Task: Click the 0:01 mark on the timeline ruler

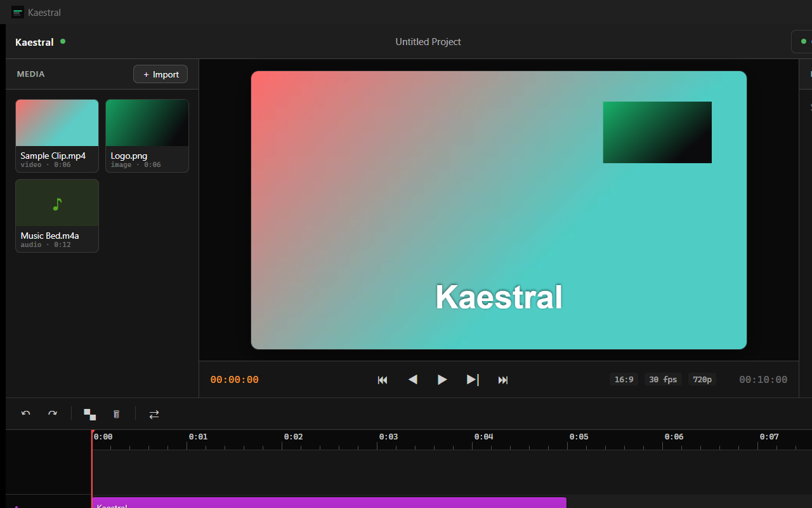Action: coord(198,437)
